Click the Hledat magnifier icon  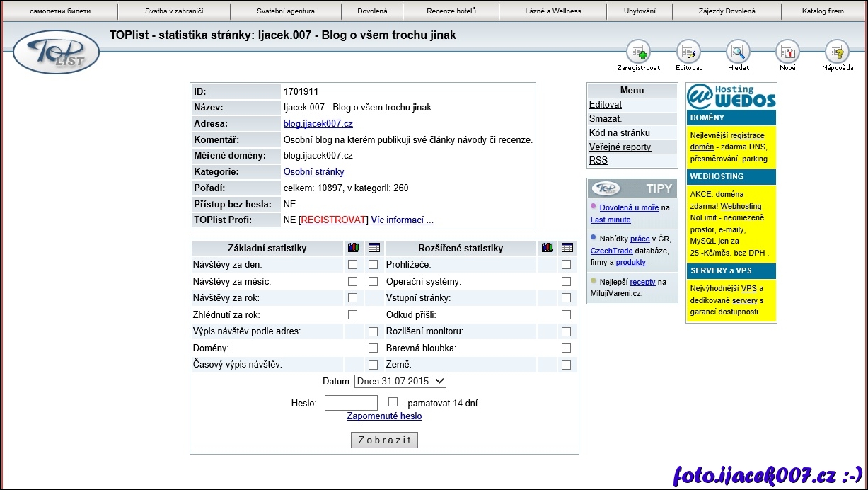pyautogui.click(x=738, y=52)
